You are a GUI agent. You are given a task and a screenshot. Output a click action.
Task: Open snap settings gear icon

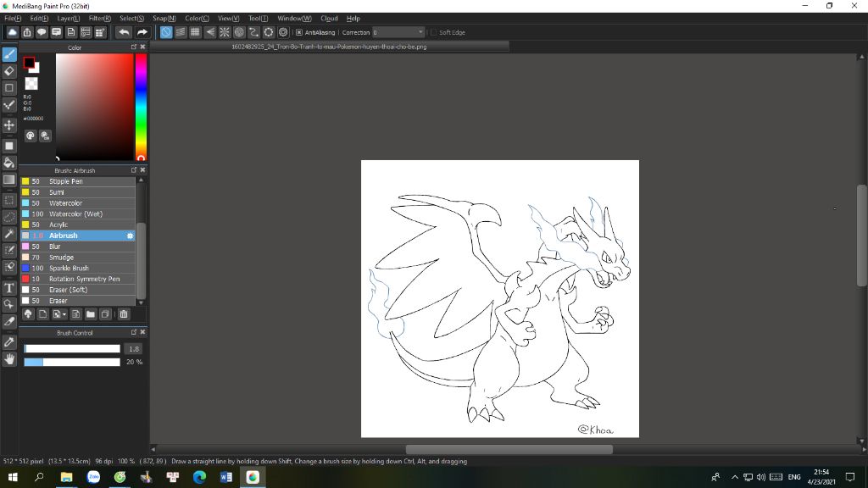click(x=283, y=33)
